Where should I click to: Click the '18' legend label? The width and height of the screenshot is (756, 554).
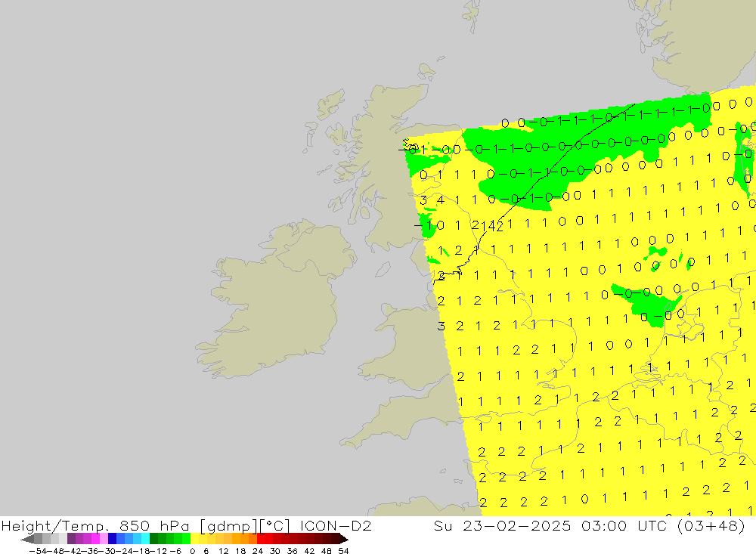point(240,551)
